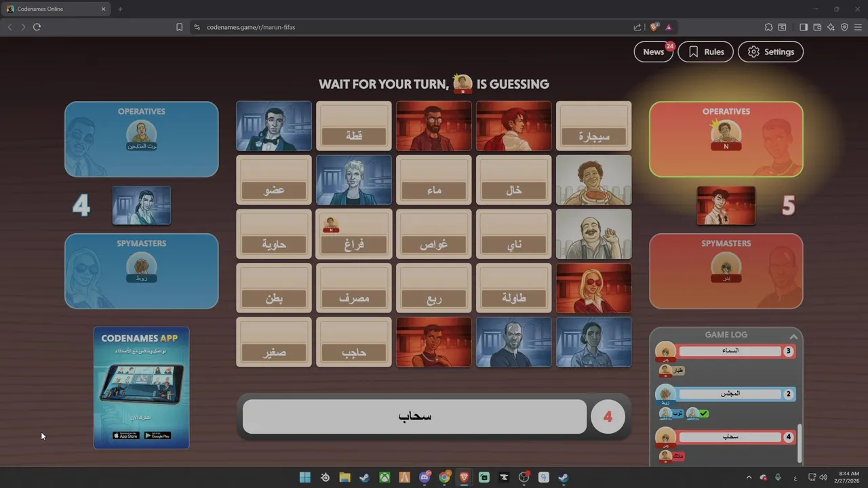Viewport: 868px width, 488px height.
Task: Open a new browser tab
Action: tap(120, 9)
